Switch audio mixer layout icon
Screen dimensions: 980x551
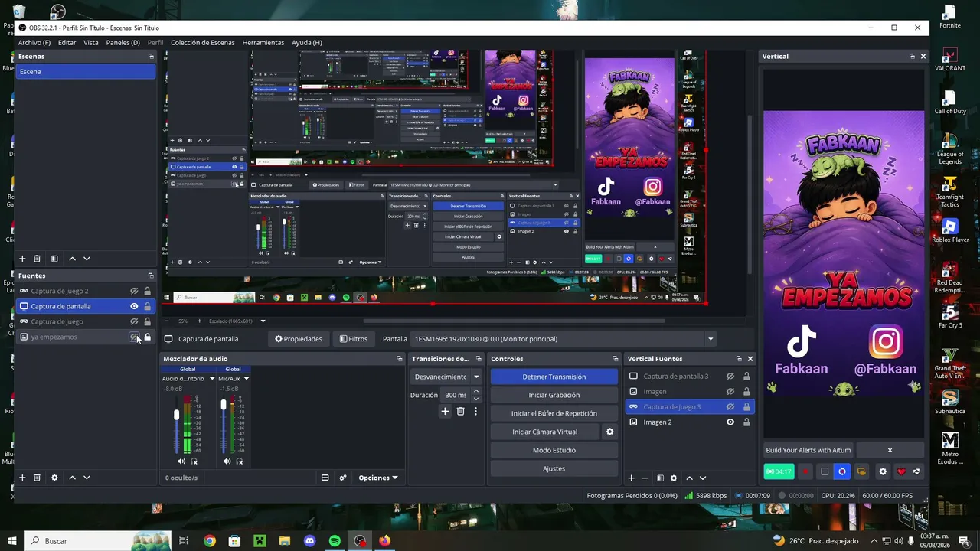pyautogui.click(x=325, y=478)
